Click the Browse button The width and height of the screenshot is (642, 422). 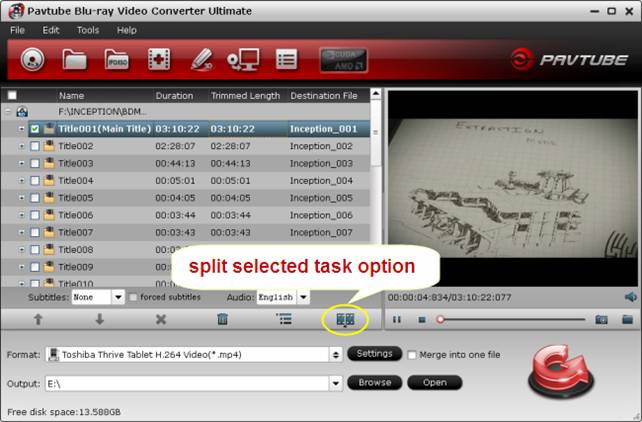click(x=374, y=382)
